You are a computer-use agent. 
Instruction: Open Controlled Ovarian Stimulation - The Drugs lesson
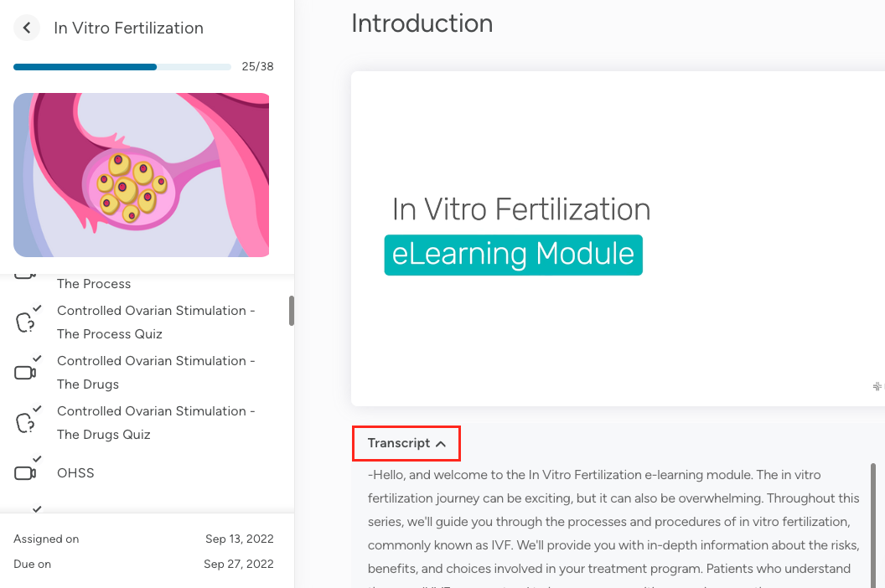point(156,373)
